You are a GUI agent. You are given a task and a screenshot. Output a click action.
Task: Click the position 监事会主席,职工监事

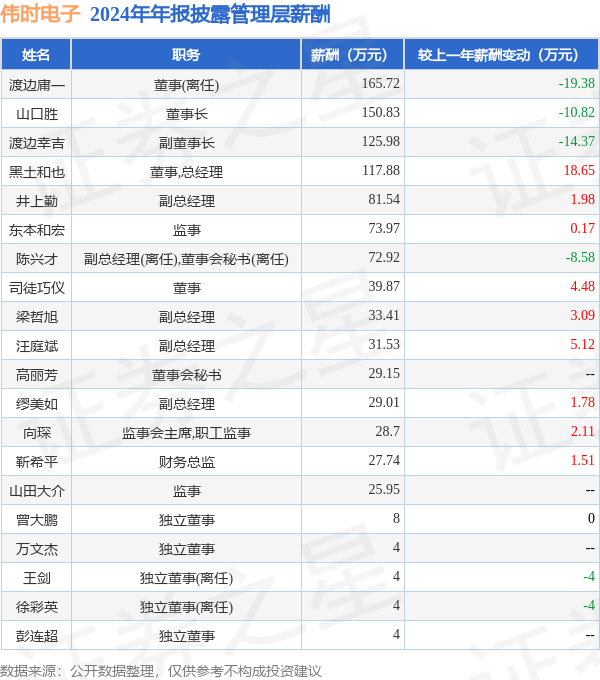coord(186,433)
